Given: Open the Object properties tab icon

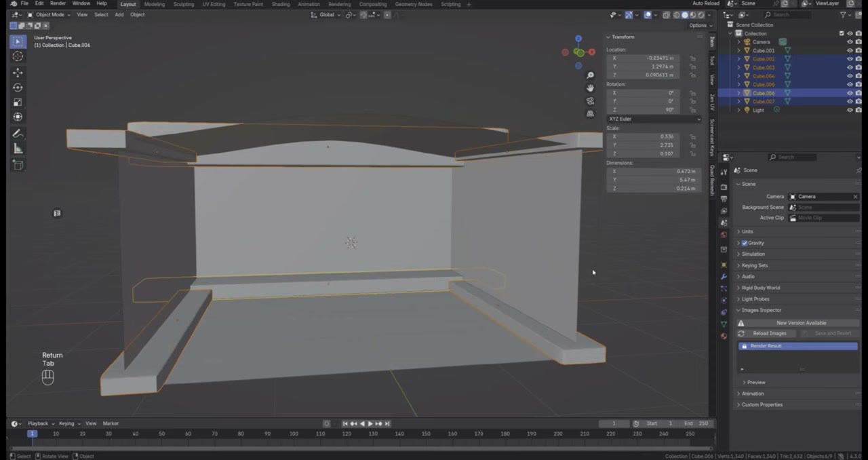Looking at the screenshot, I should (x=724, y=265).
